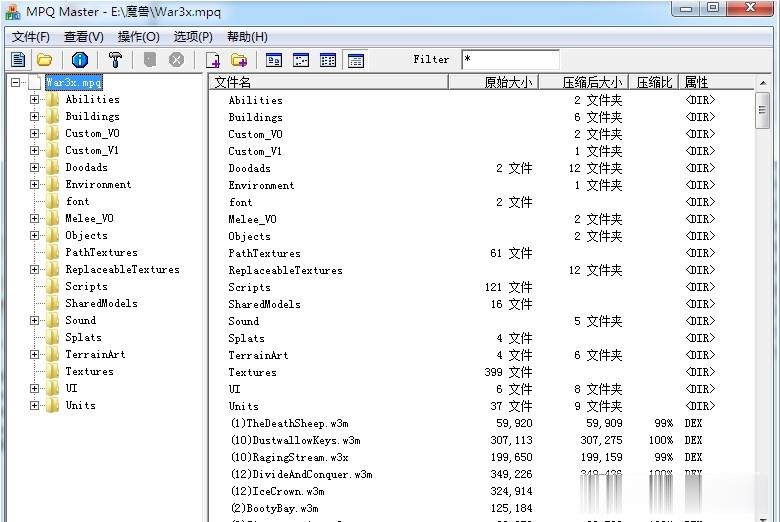Select Objects in the folder tree
Screen dimensions: 780x522
tap(87, 236)
